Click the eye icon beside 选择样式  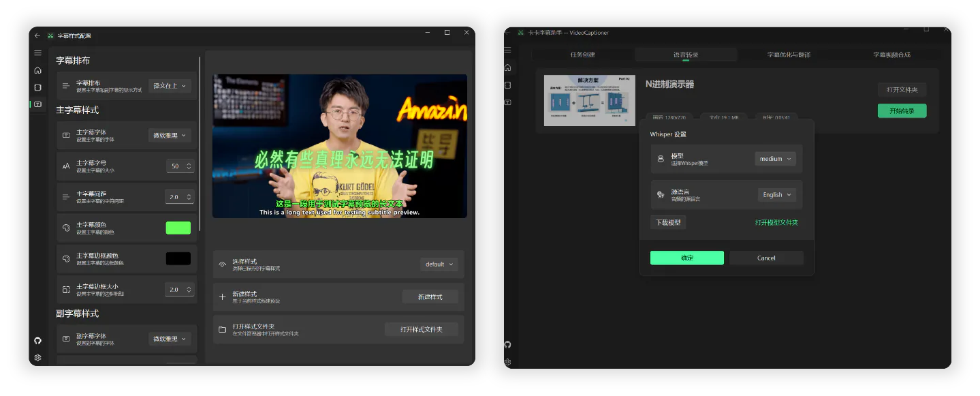(x=222, y=264)
